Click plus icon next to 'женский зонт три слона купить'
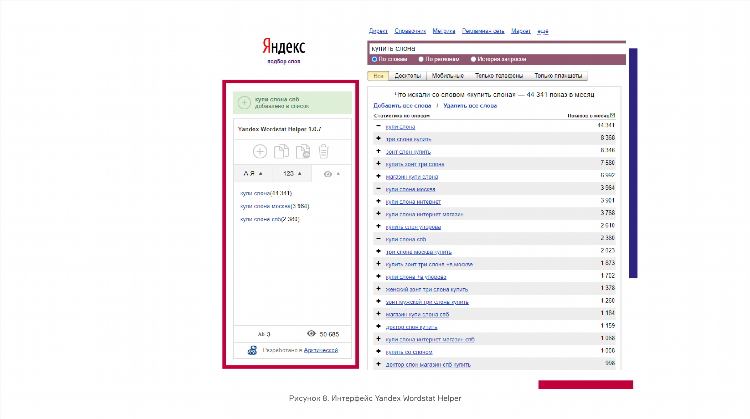Screen dimensions: 750x419 pos(378,289)
